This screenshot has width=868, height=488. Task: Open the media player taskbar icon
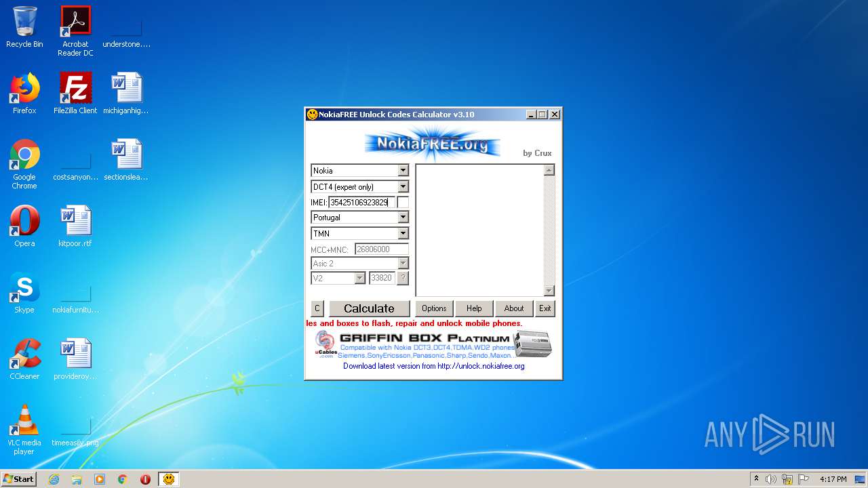[100, 479]
